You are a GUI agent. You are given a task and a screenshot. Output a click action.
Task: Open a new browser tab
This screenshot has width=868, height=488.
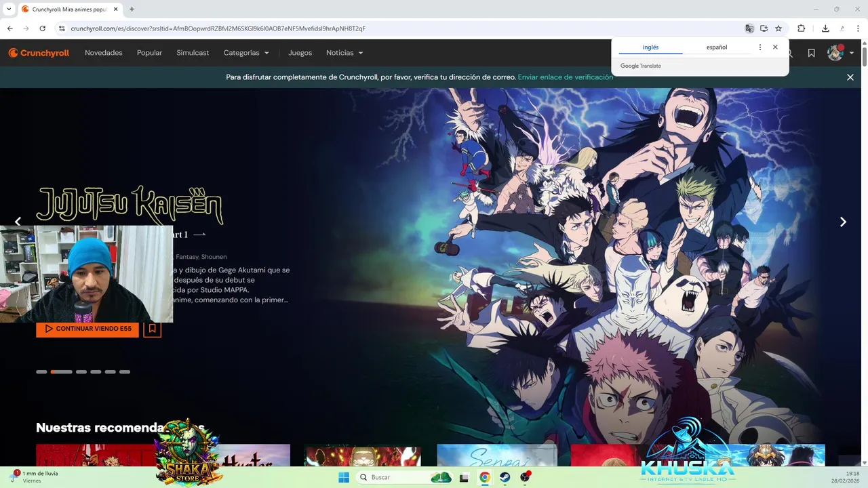(132, 9)
